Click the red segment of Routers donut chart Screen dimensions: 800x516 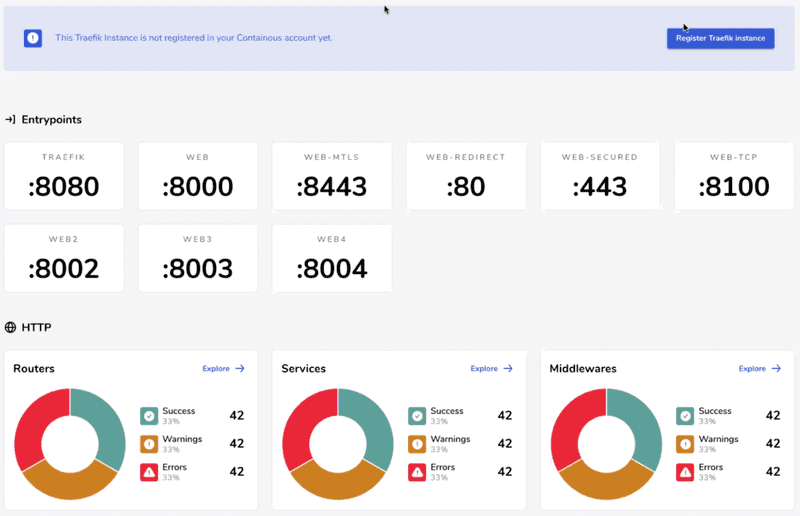pyautogui.click(x=33, y=424)
